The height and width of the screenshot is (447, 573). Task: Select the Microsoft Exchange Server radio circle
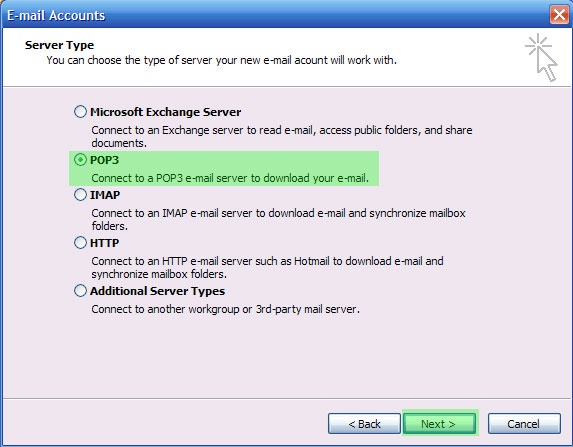coord(80,111)
